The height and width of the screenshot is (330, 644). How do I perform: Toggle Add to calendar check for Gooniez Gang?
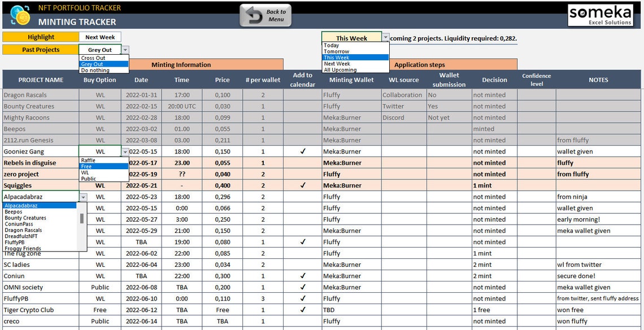(302, 151)
